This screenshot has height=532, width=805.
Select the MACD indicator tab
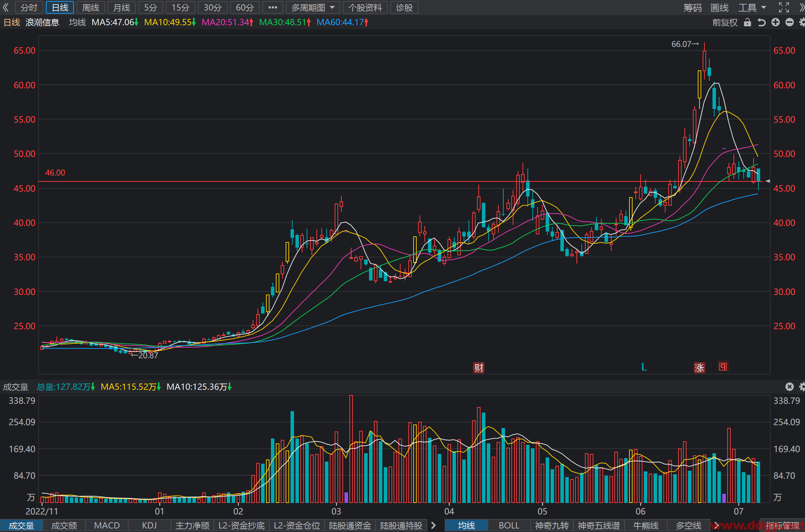(x=107, y=526)
